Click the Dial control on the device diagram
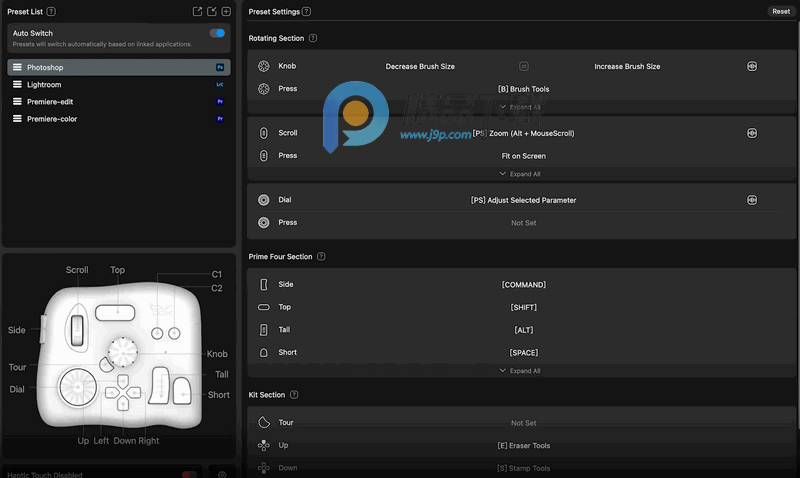 pyautogui.click(x=74, y=383)
